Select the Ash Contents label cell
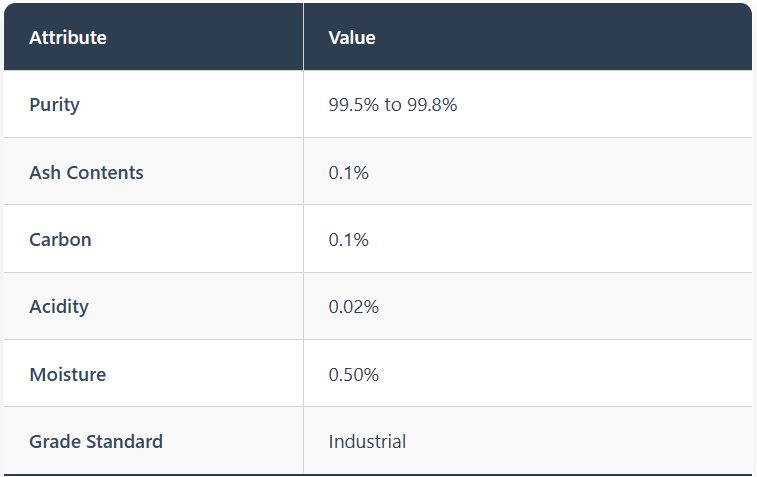Image resolution: width=757 pixels, height=477 pixels. [x=86, y=172]
